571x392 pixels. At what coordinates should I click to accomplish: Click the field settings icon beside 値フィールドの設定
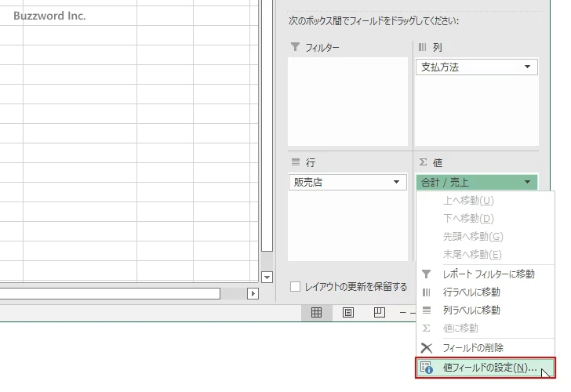[x=427, y=368]
